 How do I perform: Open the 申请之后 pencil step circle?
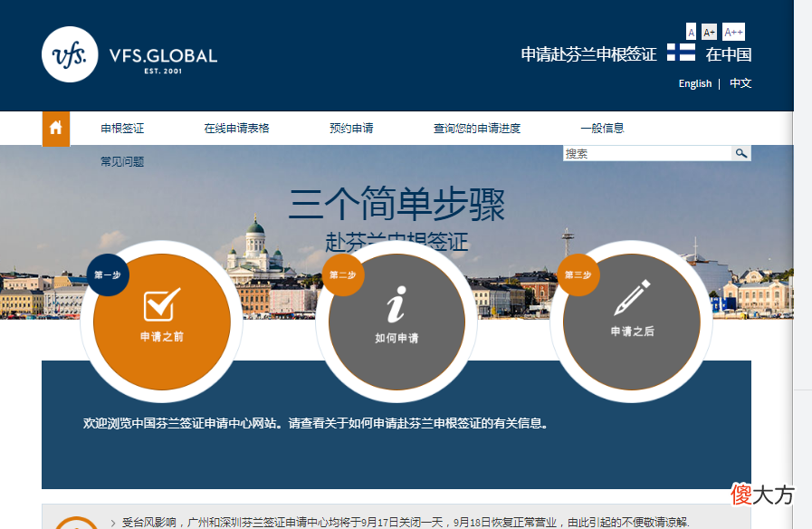click(x=632, y=322)
